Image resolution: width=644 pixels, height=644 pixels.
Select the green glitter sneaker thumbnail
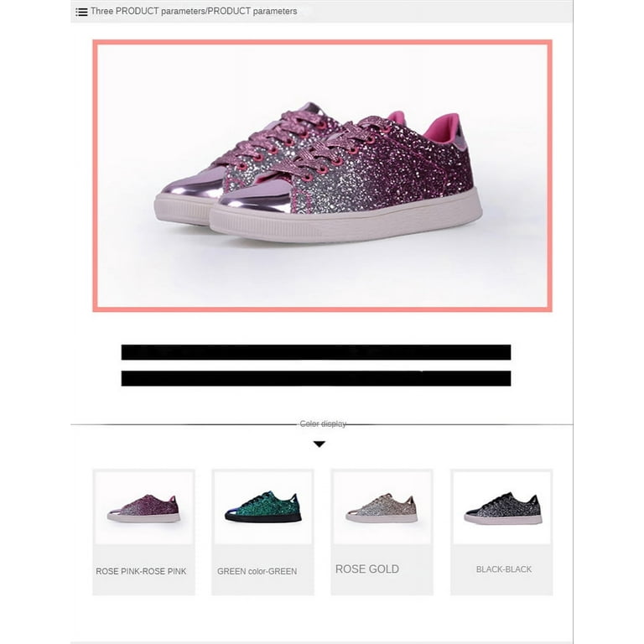coord(262,507)
